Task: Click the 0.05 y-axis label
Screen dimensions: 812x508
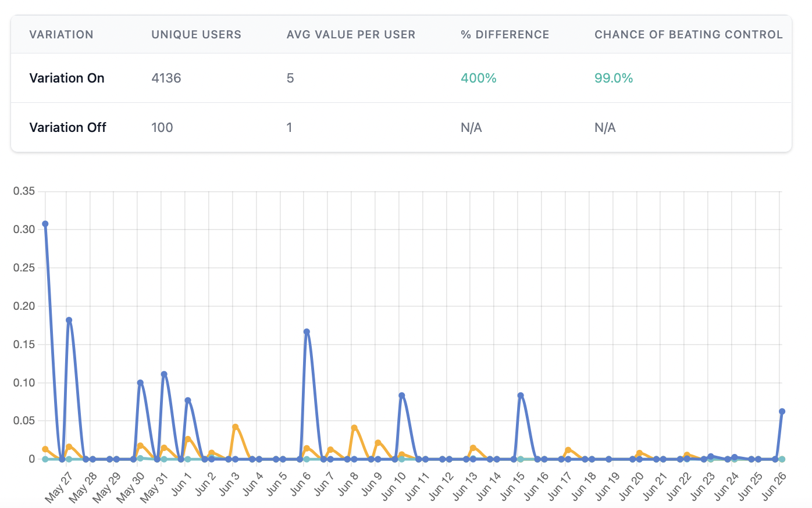Action: [x=24, y=420]
